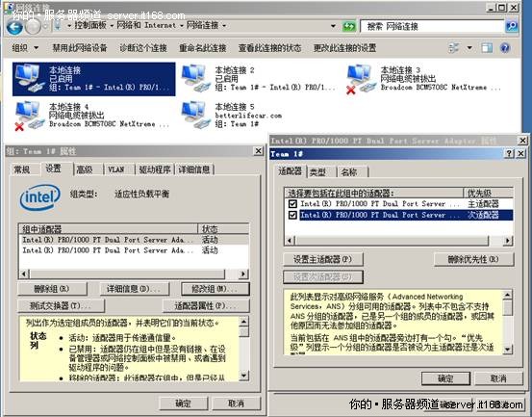Click the 删除组(R) button

tap(52, 289)
